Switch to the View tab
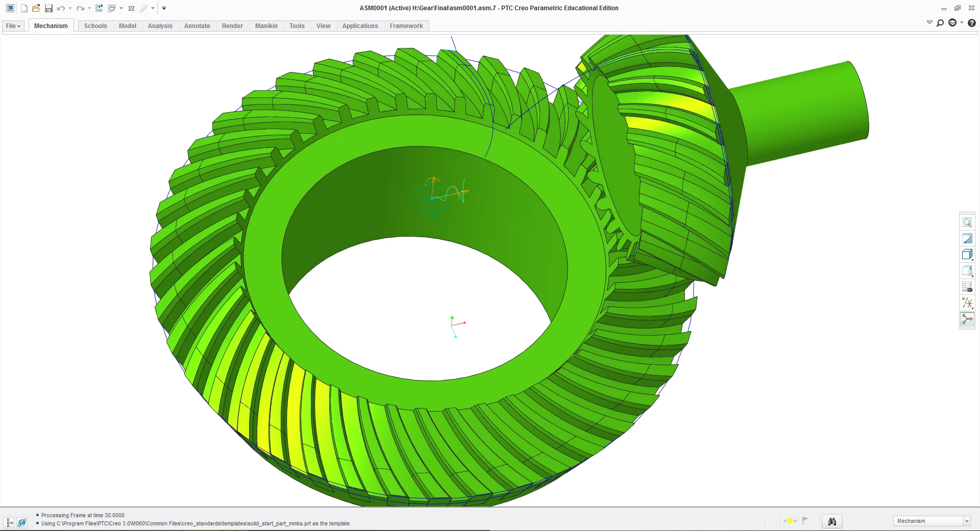Image resolution: width=980 pixels, height=531 pixels. [324, 26]
